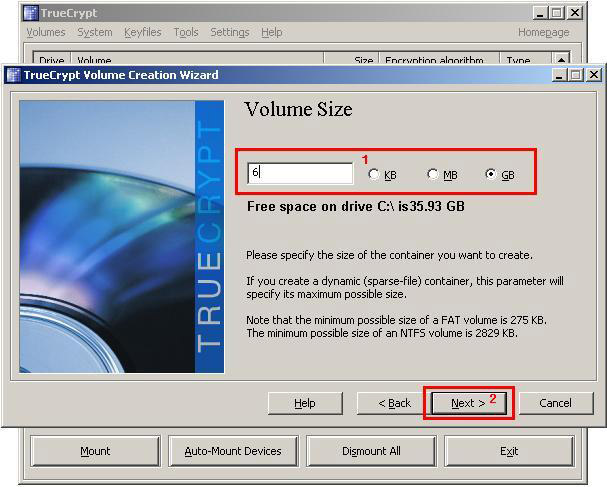
Task: Click the drive list scroll-up arrow
Action: point(561,59)
